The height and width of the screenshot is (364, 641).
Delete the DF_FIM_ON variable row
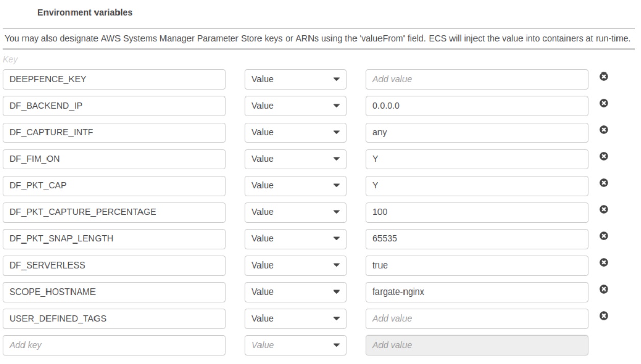point(603,156)
